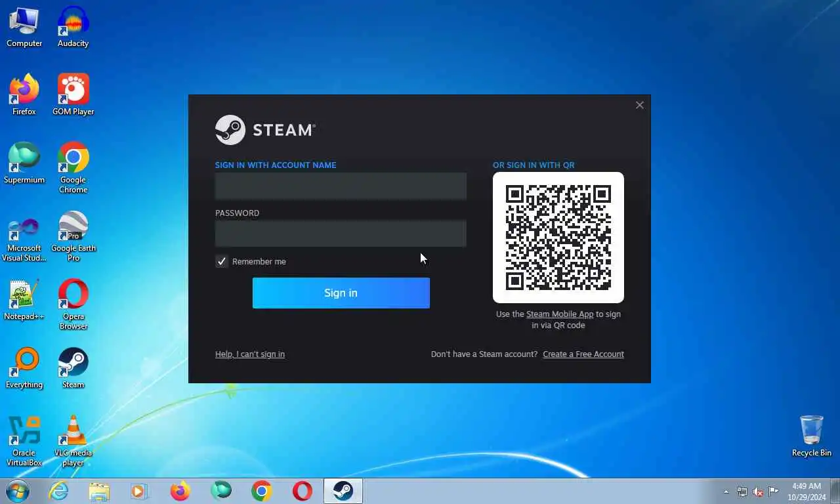Open the taskbar clock and date
Viewport: 840px width, 504px height.
pos(807,492)
